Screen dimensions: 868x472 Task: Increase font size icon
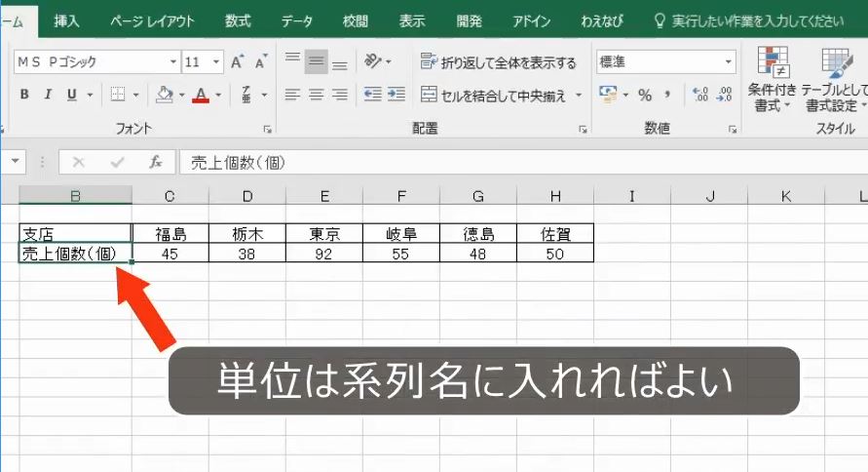[x=237, y=62]
